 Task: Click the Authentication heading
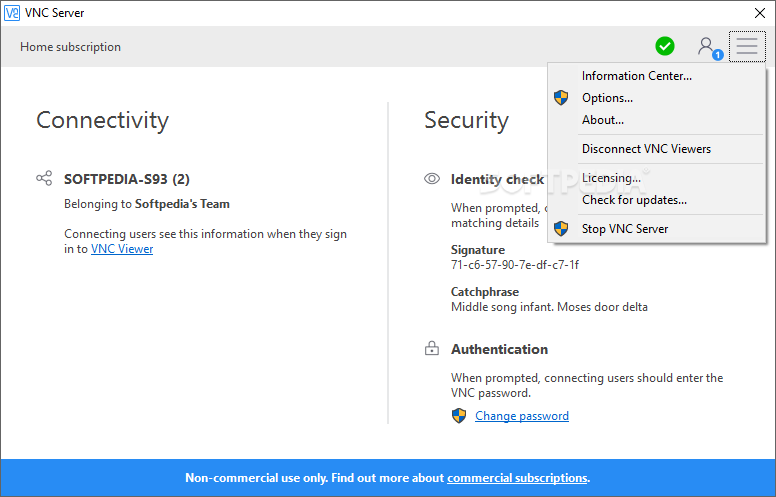click(499, 349)
